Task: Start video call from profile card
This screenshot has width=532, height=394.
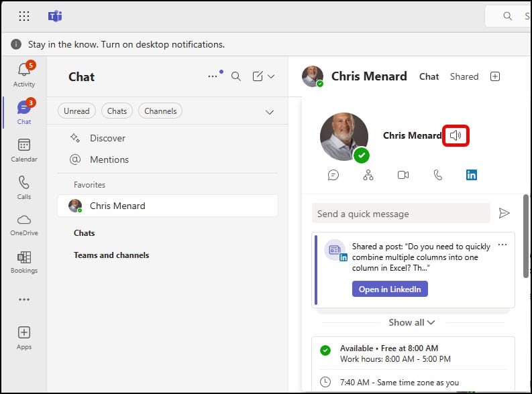Action: coord(403,175)
